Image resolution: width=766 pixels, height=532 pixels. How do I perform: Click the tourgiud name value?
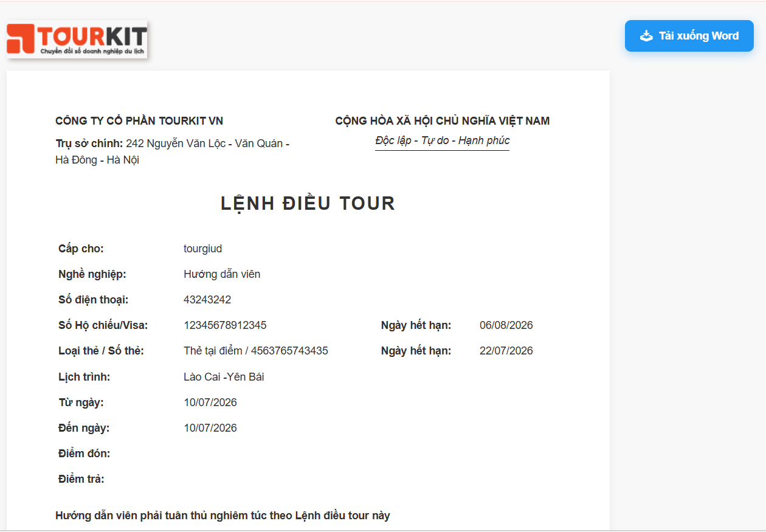[203, 249]
